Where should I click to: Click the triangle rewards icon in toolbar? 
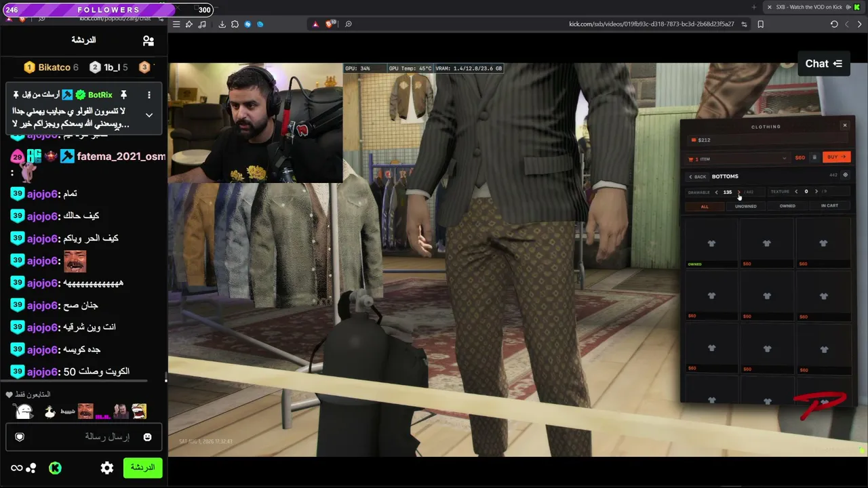pos(315,24)
